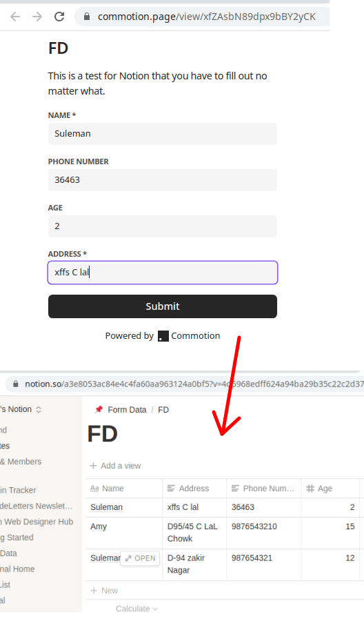
Task: Open the Suleman row with the OPEN button
Action: point(140,558)
